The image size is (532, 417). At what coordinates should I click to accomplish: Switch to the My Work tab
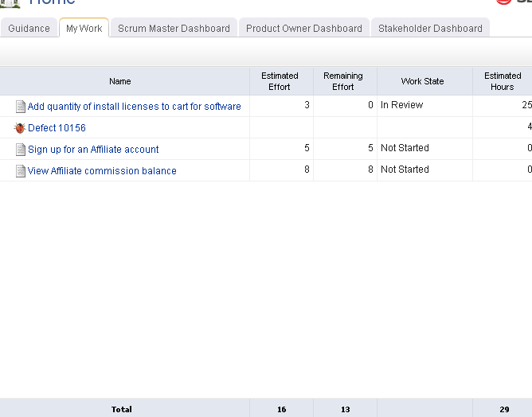click(84, 29)
